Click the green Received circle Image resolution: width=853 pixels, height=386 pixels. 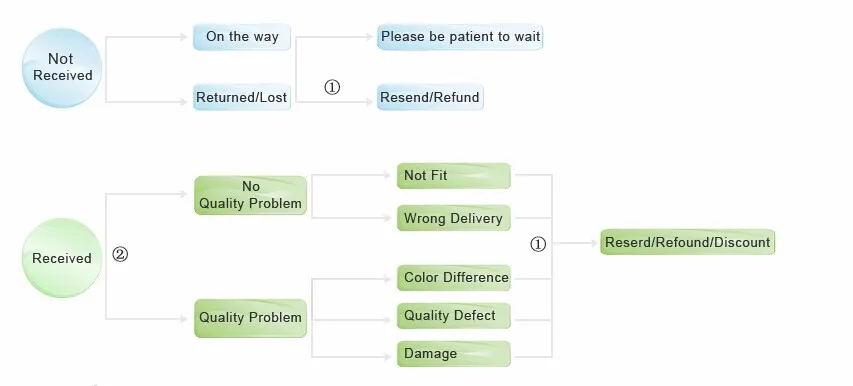click(62, 258)
